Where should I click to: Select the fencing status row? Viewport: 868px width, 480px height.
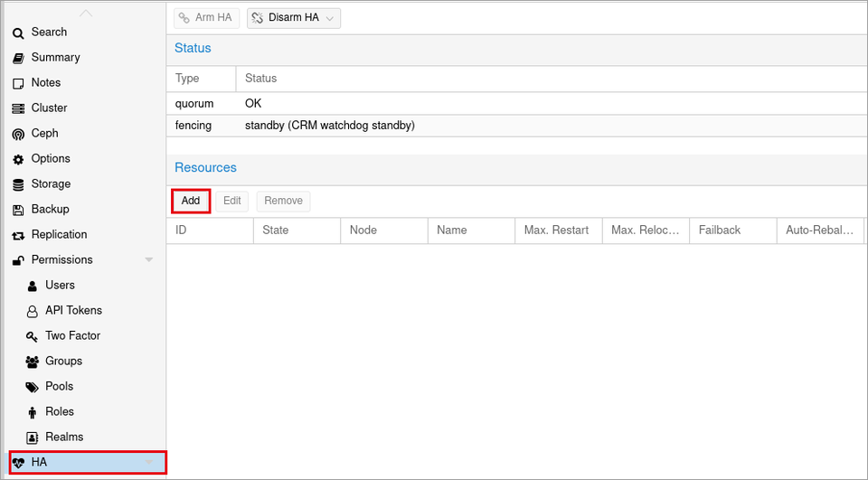pos(517,126)
